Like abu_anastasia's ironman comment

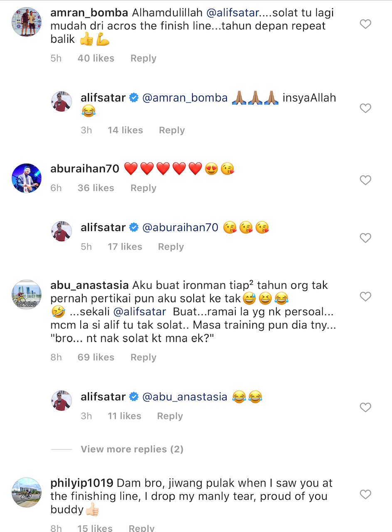(x=365, y=296)
